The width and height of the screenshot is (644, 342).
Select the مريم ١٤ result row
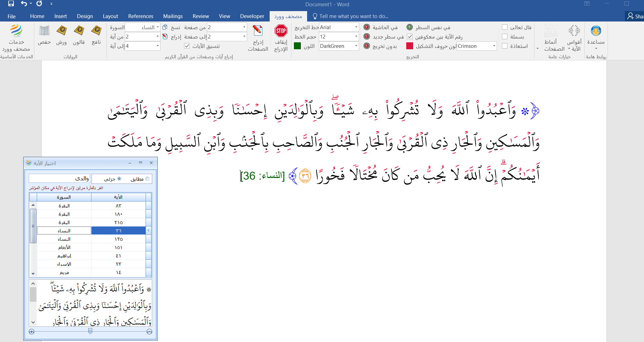91,272
